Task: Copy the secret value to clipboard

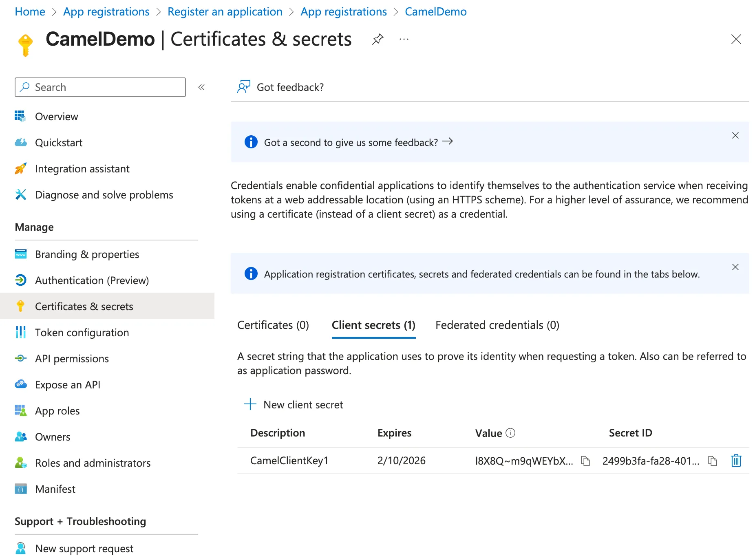Action: pos(585,461)
